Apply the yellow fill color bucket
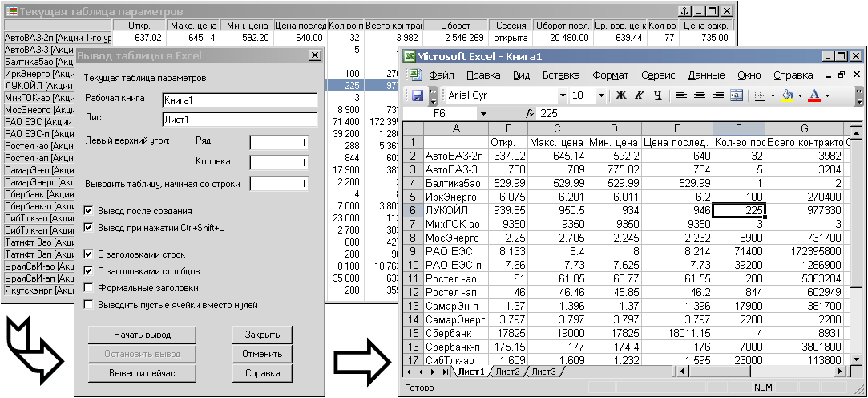This screenshot has height=398, width=868. pos(787,95)
